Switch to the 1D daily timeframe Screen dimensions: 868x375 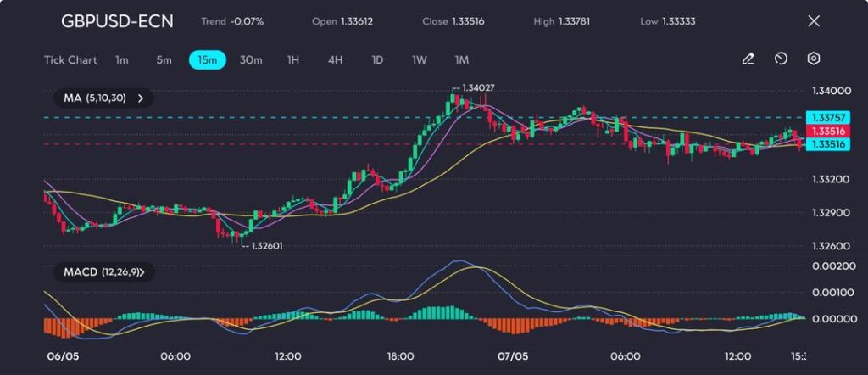(377, 60)
